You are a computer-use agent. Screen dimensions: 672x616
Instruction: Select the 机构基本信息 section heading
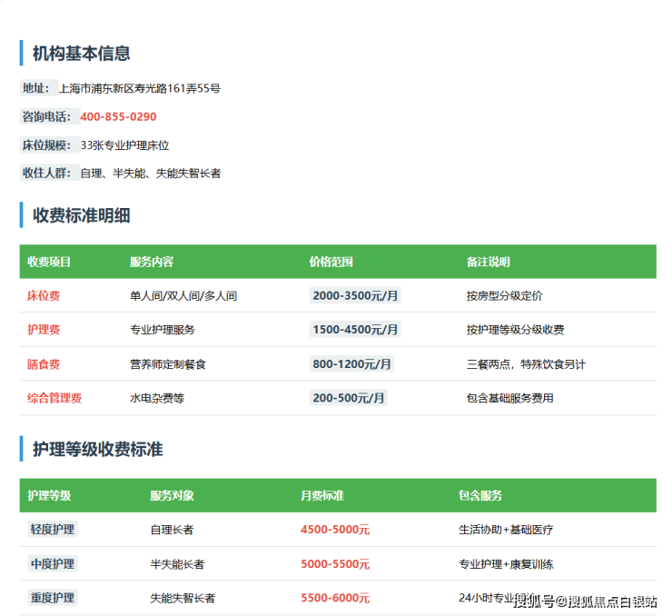click(x=81, y=54)
